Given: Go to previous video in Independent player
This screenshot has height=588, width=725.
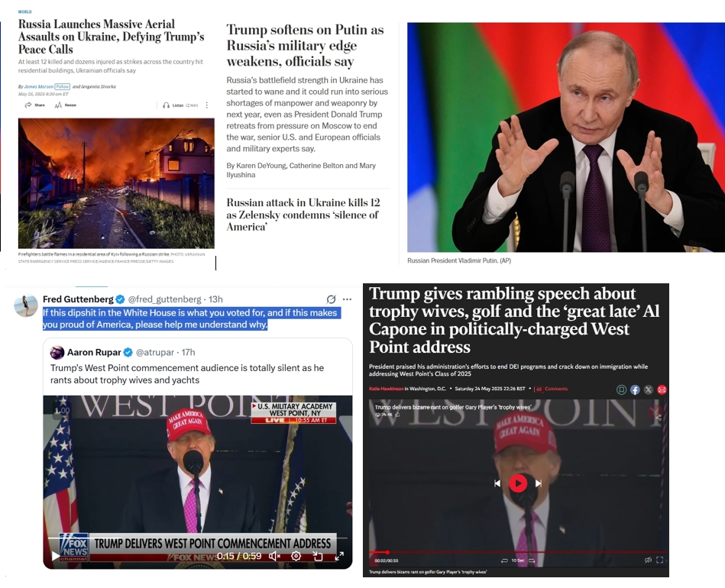Looking at the screenshot, I should coord(497,483).
